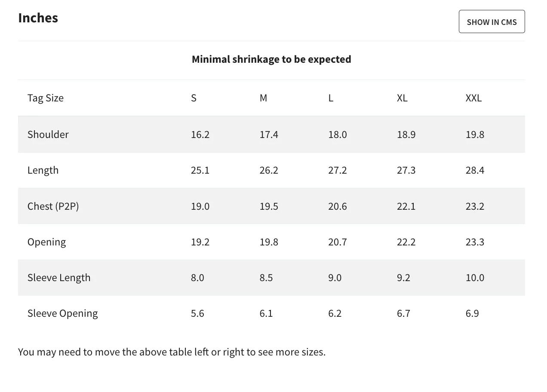Image resolution: width=547 pixels, height=392 pixels.
Task: Click the S size column header
Action: tap(194, 98)
